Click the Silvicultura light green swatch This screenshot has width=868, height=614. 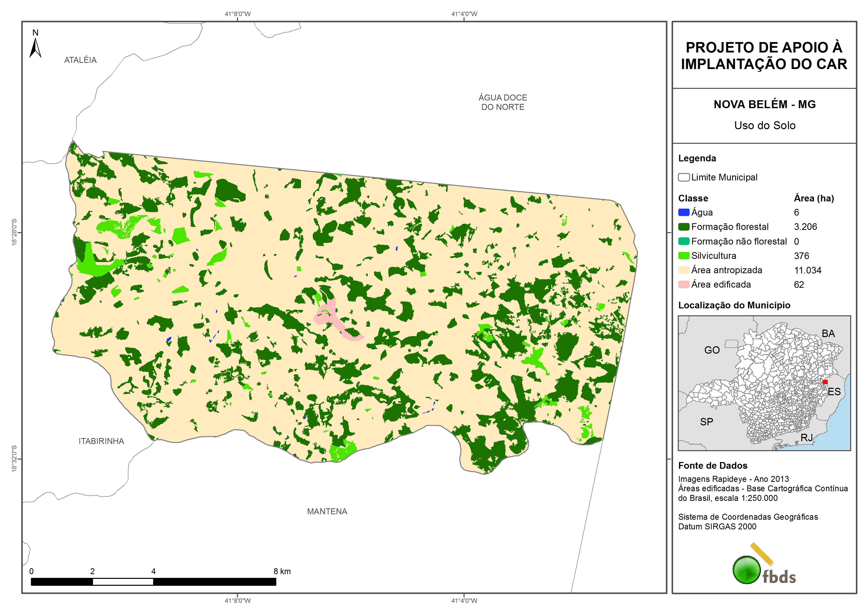point(683,256)
